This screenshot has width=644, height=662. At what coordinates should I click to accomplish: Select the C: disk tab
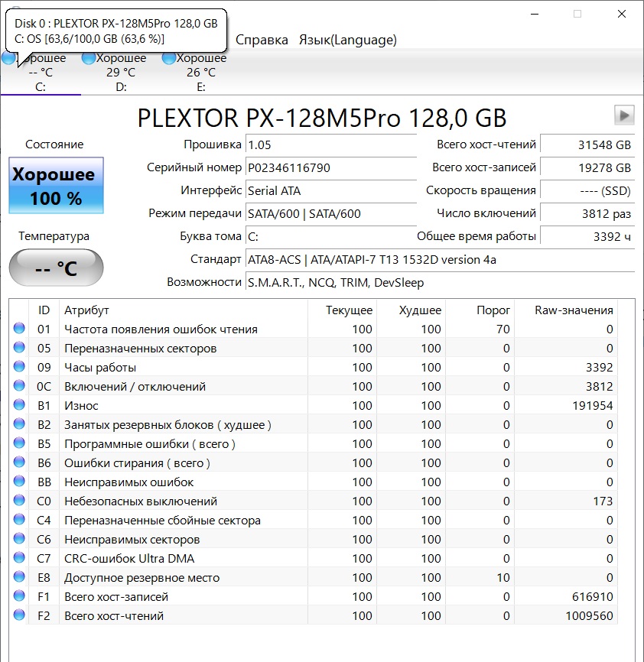click(41, 72)
